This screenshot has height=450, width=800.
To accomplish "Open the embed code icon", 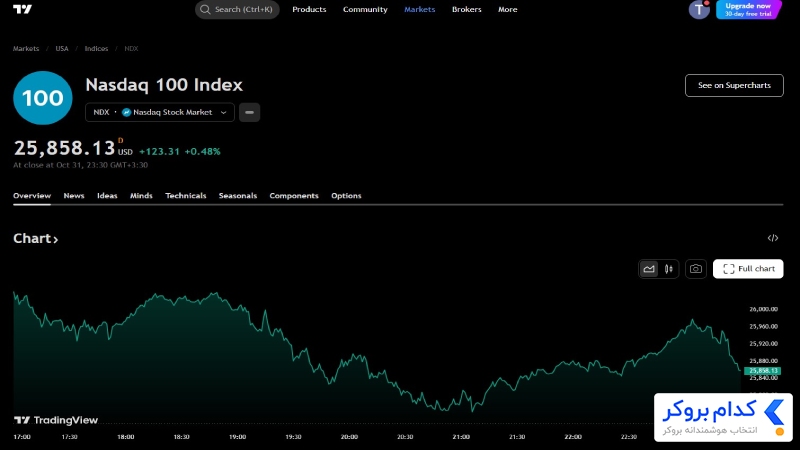I will (x=772, y=238).
